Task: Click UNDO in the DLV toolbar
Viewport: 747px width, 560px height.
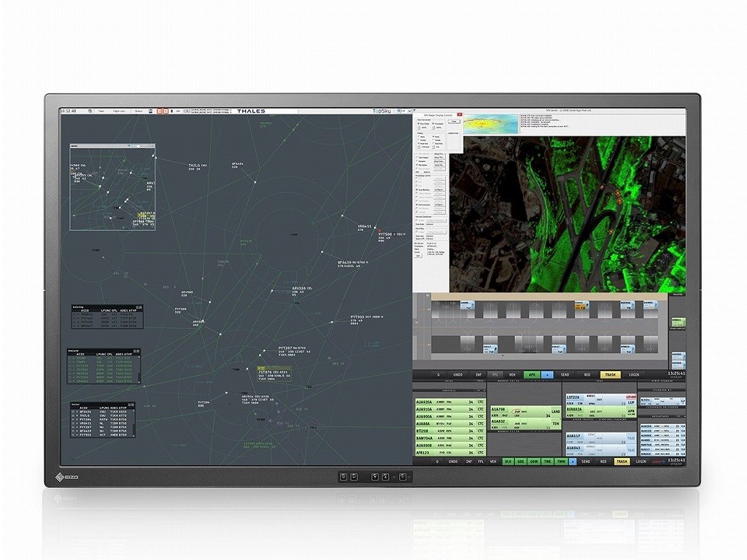Action: tap(452, 462)
